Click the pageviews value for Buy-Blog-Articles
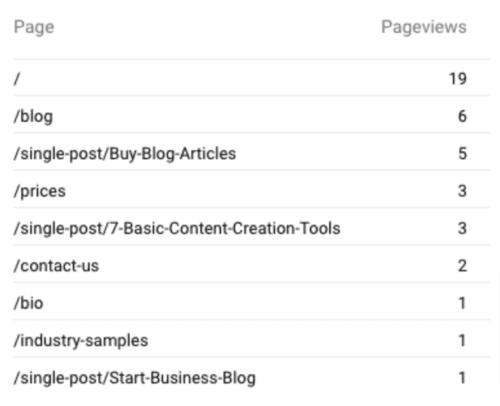 (462, 154)
